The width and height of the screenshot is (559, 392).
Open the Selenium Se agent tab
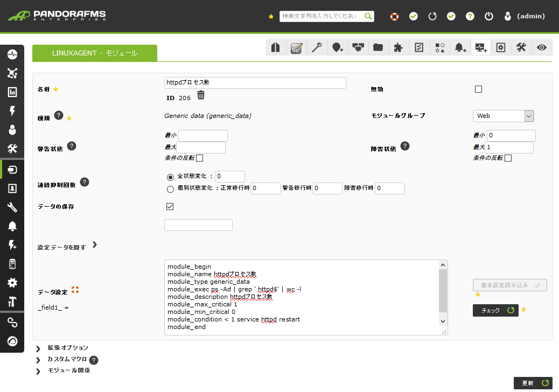coord(296,47)
